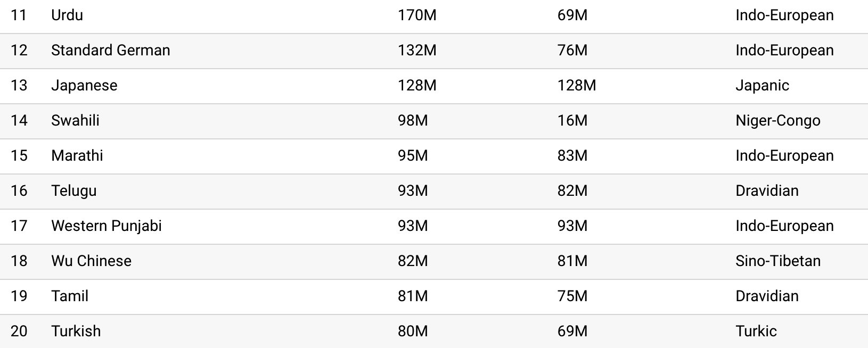This screenshot has width=868, height=348.
Task: Click Swahili's 16M native speakers value
Action: point(572,120)
